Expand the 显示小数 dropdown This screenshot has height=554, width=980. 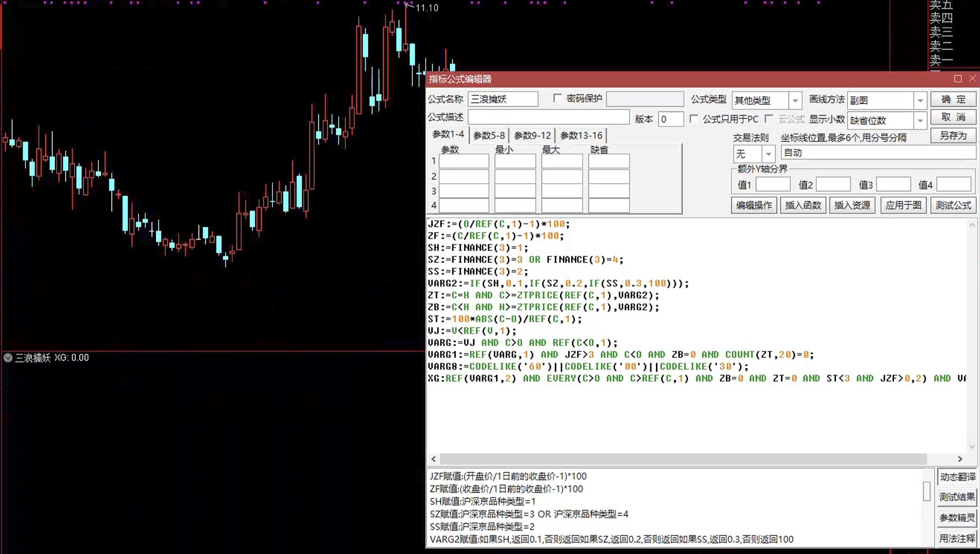click(920, 121)
